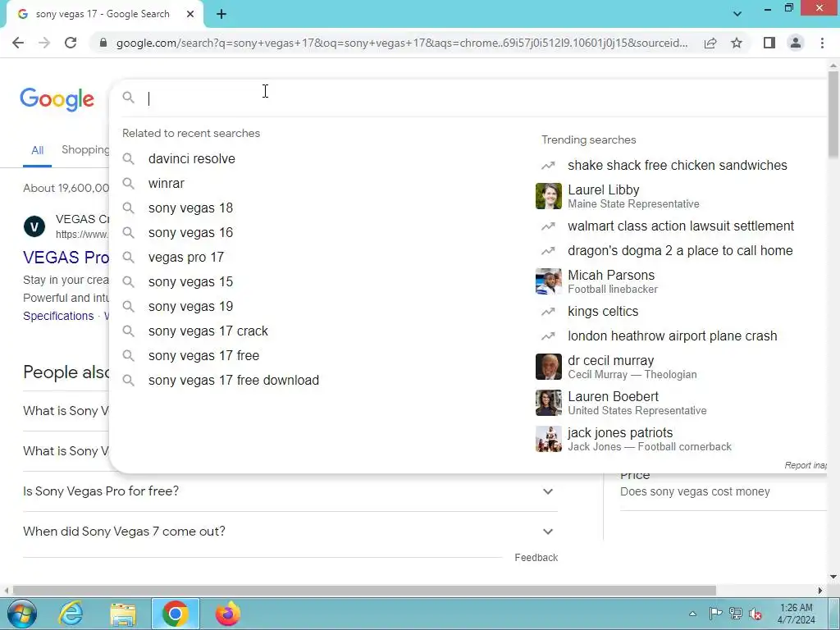
Task: Open the tab search chevron in title bar
Action: (x=737, y=14)
